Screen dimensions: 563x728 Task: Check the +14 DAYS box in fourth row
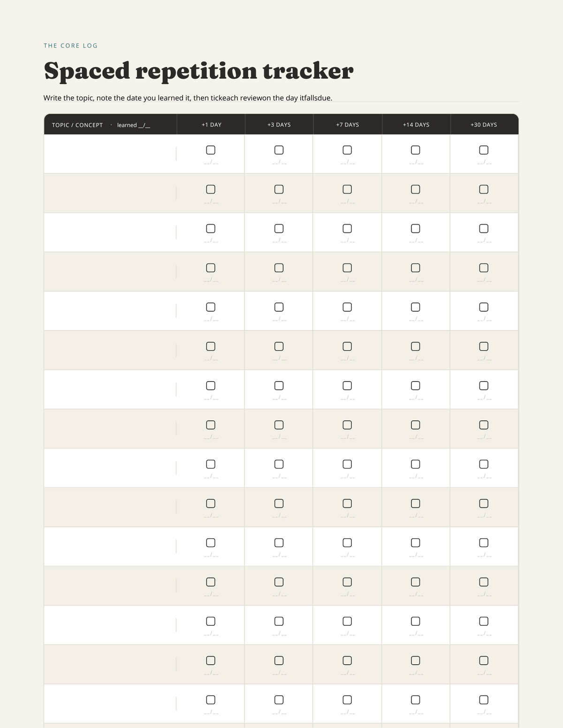(x=415, y=268)
